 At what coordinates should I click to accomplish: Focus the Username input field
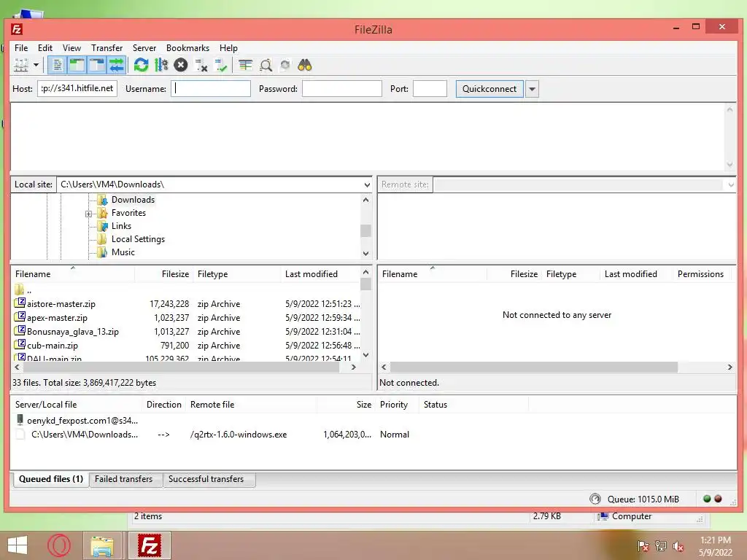tap(211, 88)
